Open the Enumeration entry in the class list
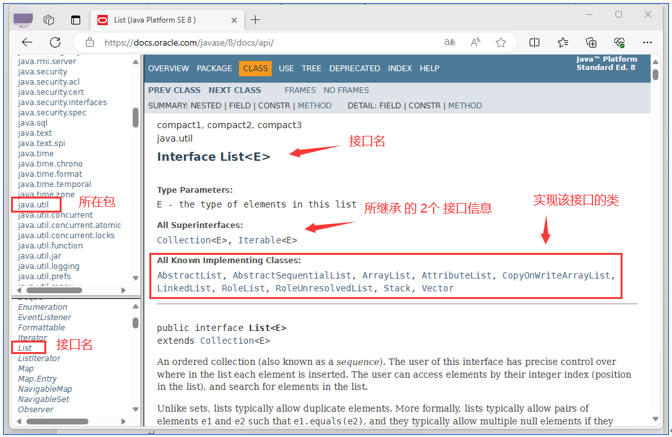This screenshot has width=672, height=437. [x=42, y=307]
